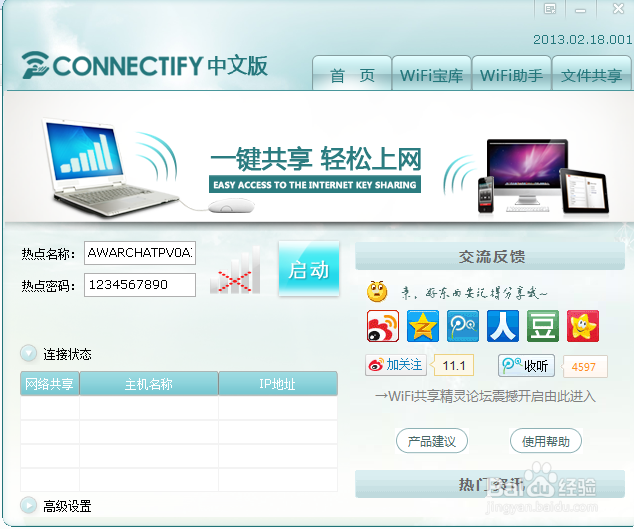Switch to the 首页 tab
Image resolution: width=634 pixels, height=529 pixels.
[x=352, y=73]
